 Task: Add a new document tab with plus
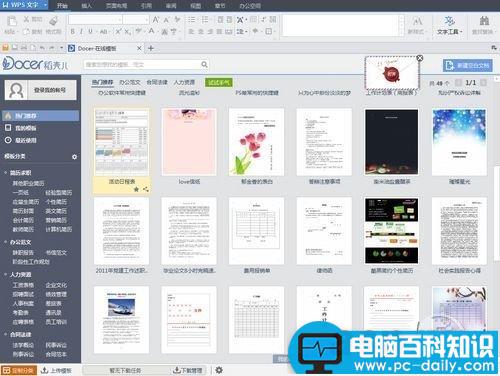point(151,48)
